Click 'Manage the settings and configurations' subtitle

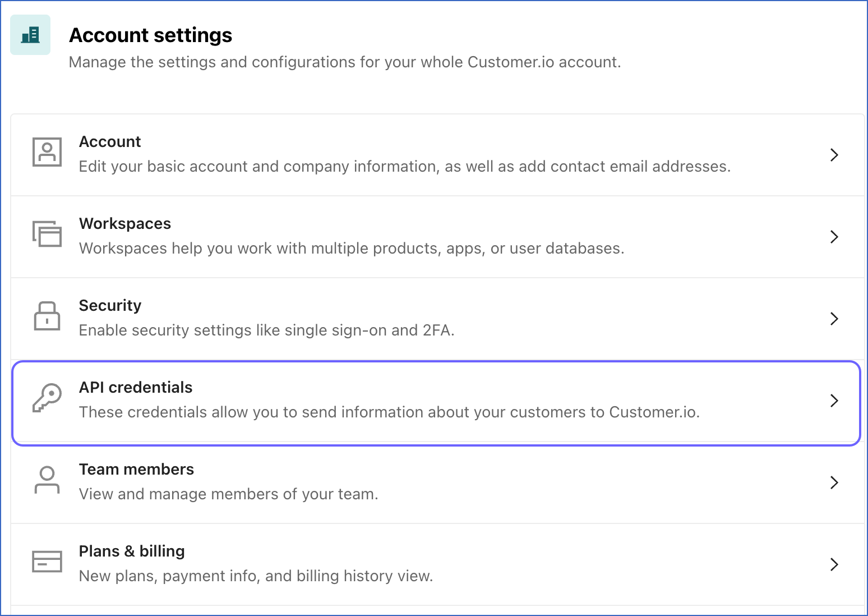click(345, 62)
